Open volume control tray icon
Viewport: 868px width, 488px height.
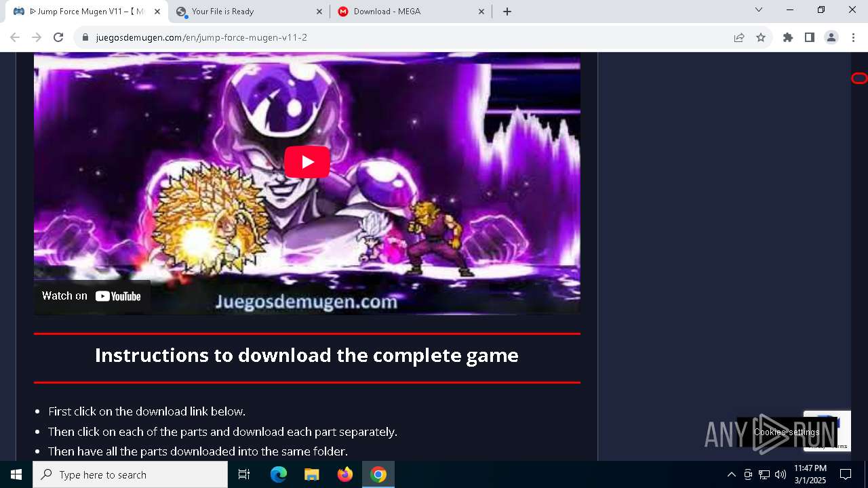point(781,474)
